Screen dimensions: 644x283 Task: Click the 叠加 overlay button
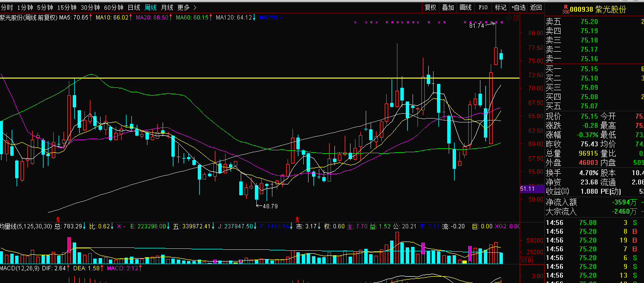[x=448, y=7]
